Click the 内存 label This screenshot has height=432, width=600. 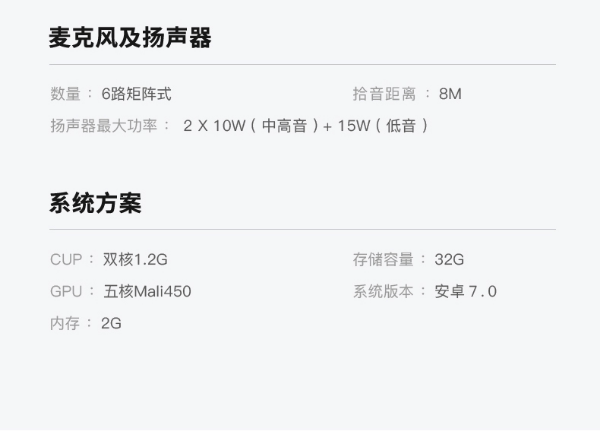point(65,324)
